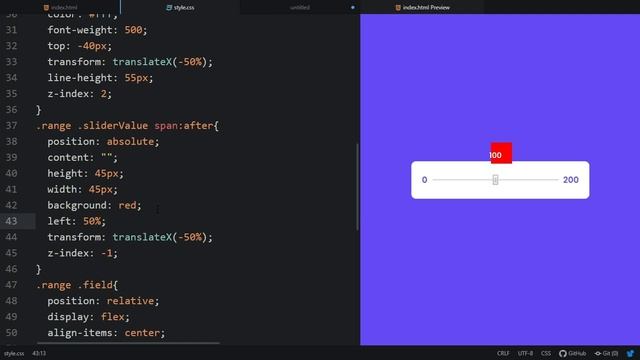Click the 200 label right of the slider
This screenshot has width=640, height=360.
(x=571, y=180)
